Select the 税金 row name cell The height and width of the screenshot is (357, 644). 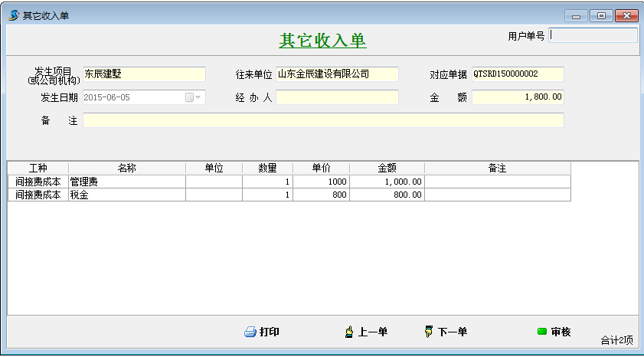[126, 195]
